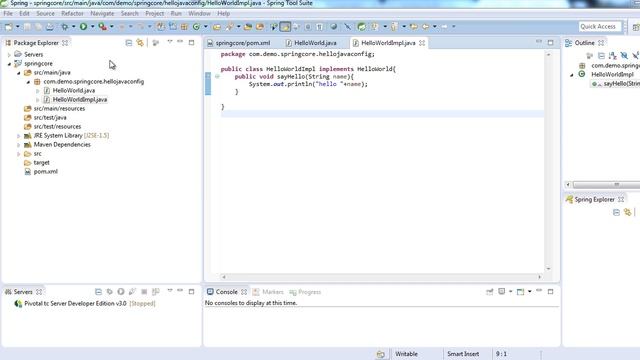
Task: Click the New Java Package icon
Action: [x=184, y=27]
